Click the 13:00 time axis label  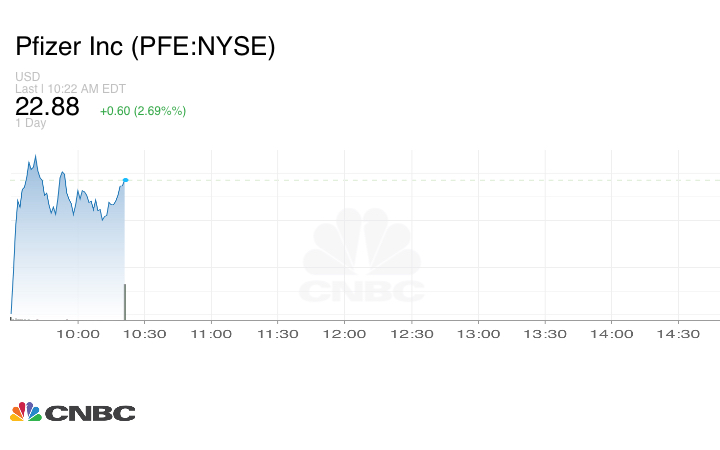point(478,335)
